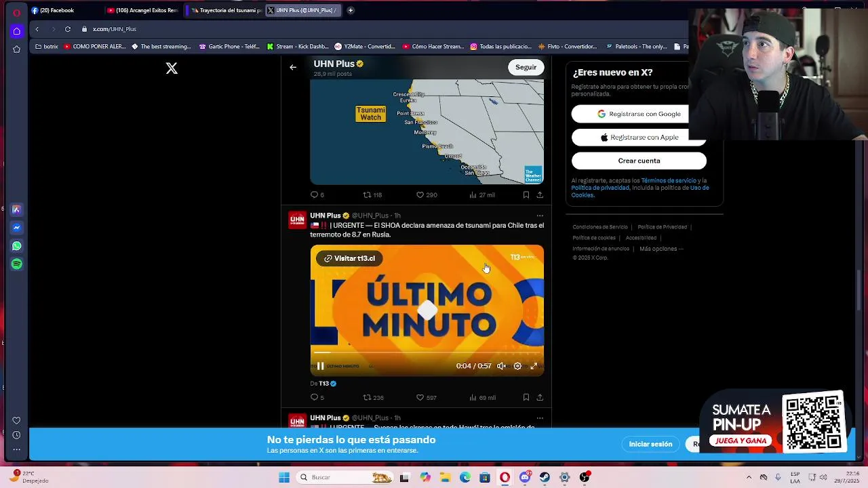View analytics showing 69 mil views

[x=482, y=398]
